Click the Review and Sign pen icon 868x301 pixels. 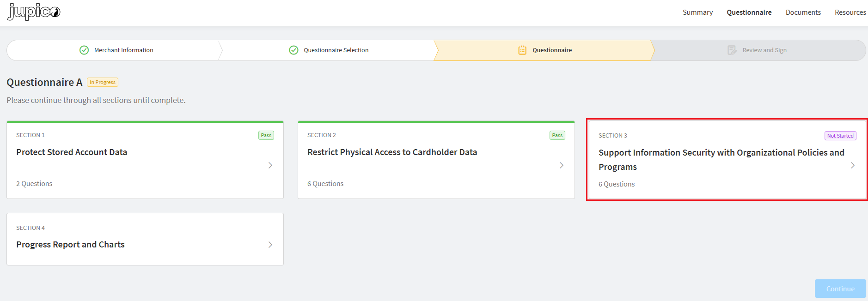pyautogui.click(x=732, y=50)
